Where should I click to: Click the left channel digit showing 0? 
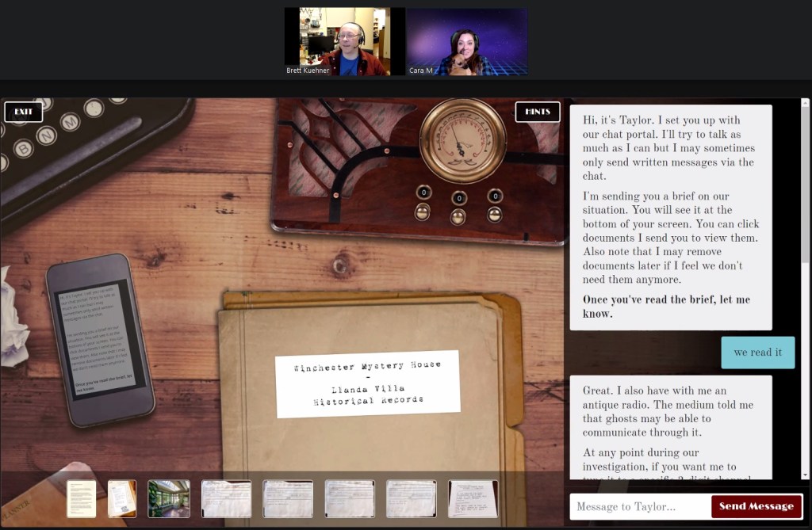pos(423,192)
